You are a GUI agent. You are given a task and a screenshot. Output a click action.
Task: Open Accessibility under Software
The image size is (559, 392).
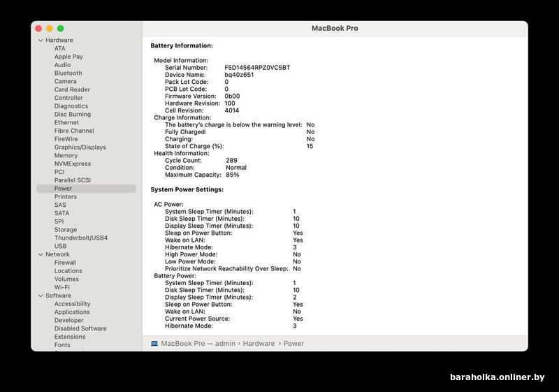click(73, 304)
